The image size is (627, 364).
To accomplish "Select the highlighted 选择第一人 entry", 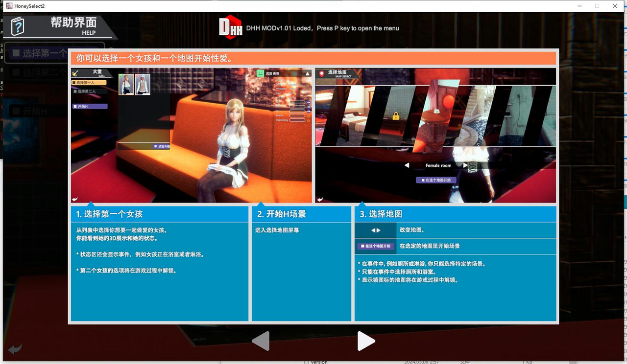I will coord(89,83).
